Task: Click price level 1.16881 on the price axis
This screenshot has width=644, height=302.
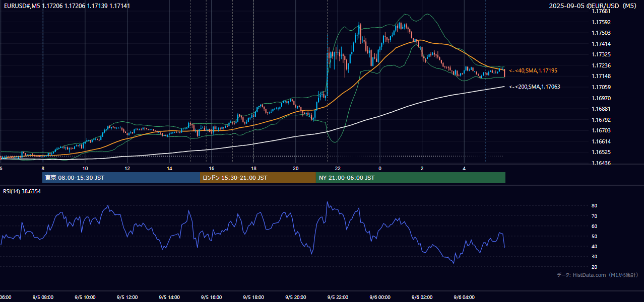Action: click(x=601, y=109)
